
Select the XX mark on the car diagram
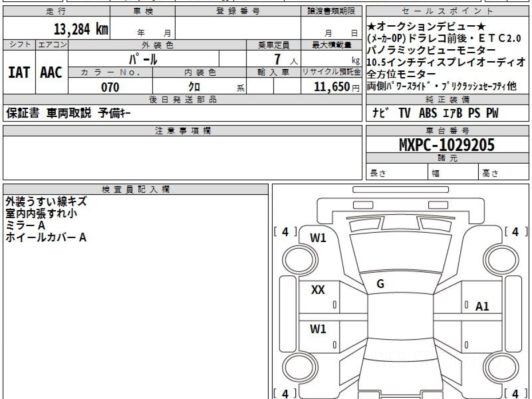click(318, 290)
